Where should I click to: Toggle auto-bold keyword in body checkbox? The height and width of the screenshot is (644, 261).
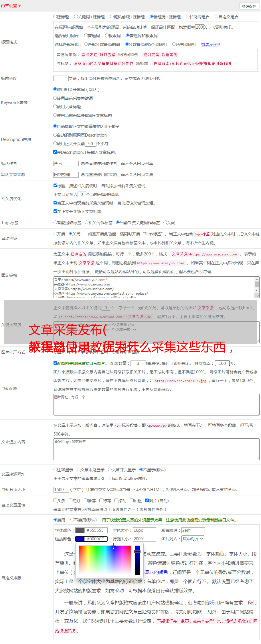(56, 203)
